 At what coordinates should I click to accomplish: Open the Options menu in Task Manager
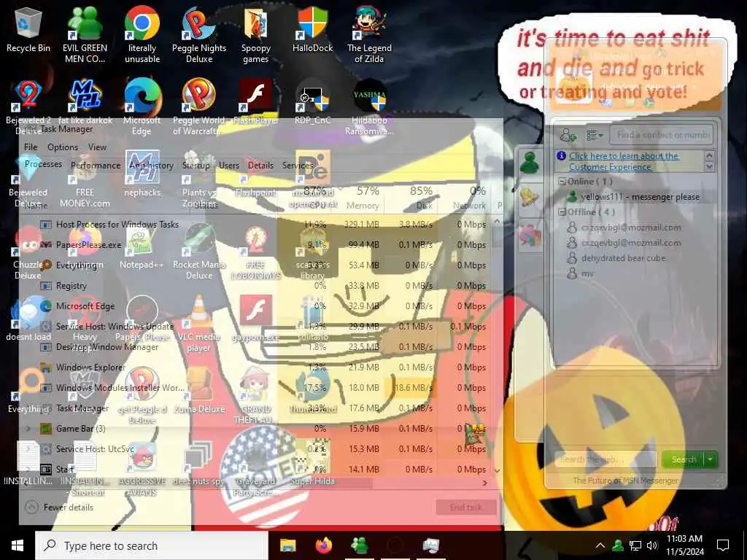coord(63,147)
